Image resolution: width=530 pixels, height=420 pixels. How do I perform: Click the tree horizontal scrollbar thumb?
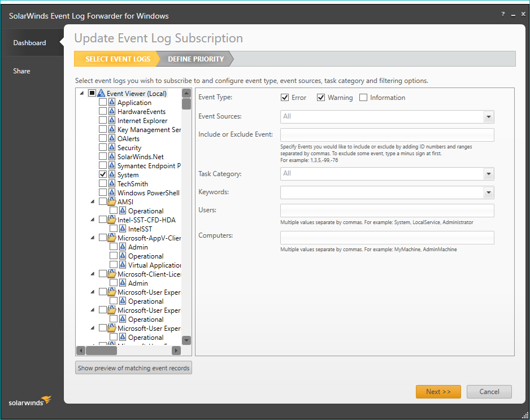pyautogui.click(x=102, y=351)
